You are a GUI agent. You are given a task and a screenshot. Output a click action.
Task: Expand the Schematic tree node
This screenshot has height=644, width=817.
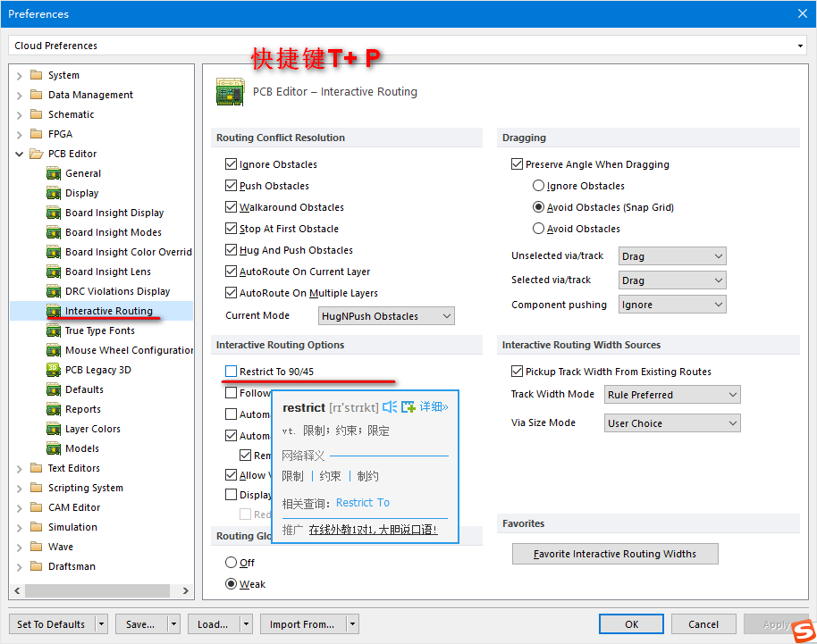(x=20, y=114)
